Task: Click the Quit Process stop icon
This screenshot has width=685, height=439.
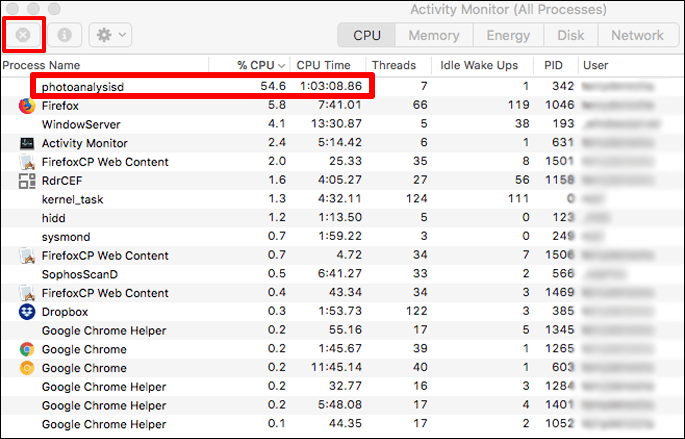Action: point(23,35)
